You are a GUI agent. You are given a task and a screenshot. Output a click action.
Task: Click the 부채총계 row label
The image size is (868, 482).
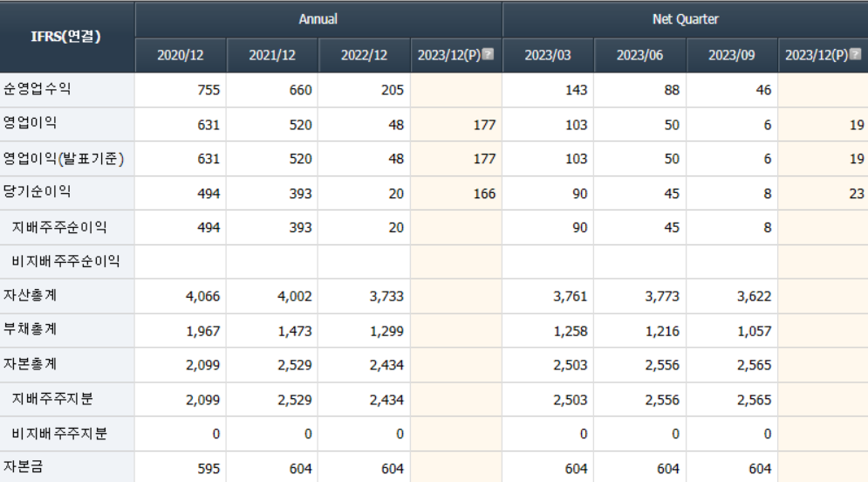[31, 329]
